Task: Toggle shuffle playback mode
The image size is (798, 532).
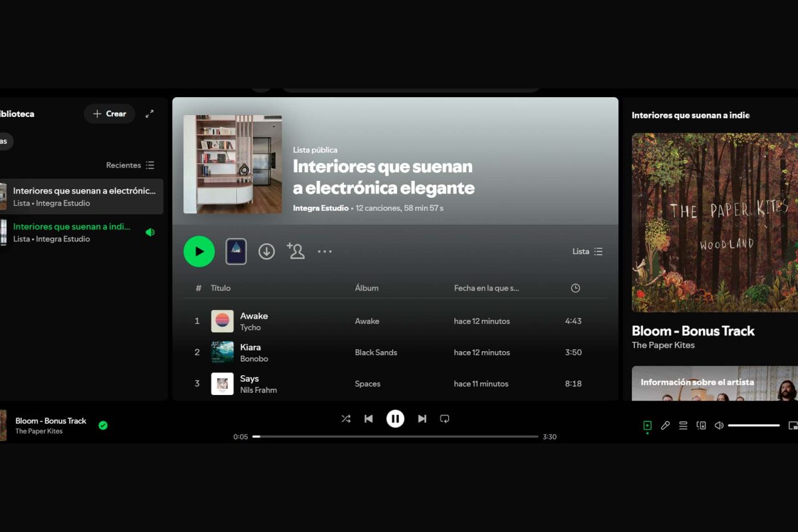Action: [346, 418]
